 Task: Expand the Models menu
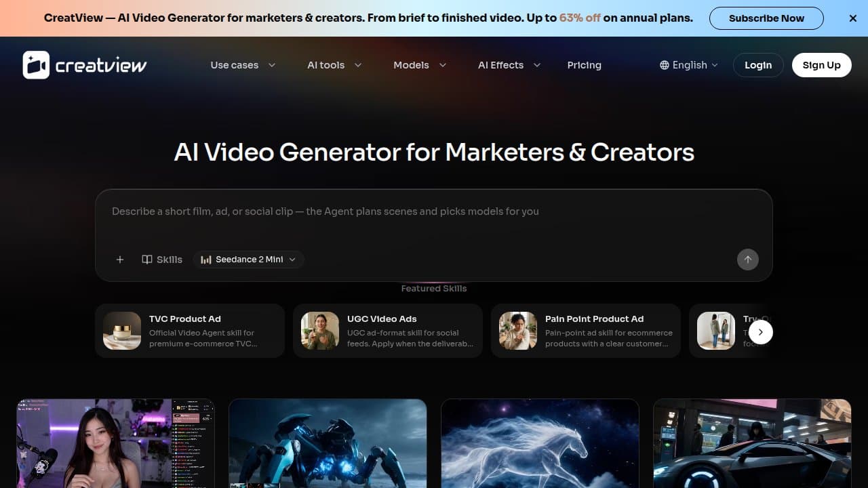(420, 65)
